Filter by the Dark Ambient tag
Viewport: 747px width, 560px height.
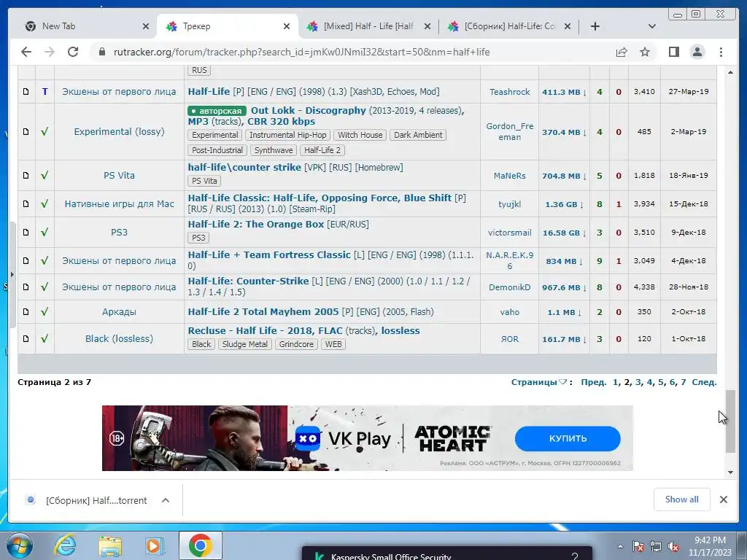(x=418, y=135)
